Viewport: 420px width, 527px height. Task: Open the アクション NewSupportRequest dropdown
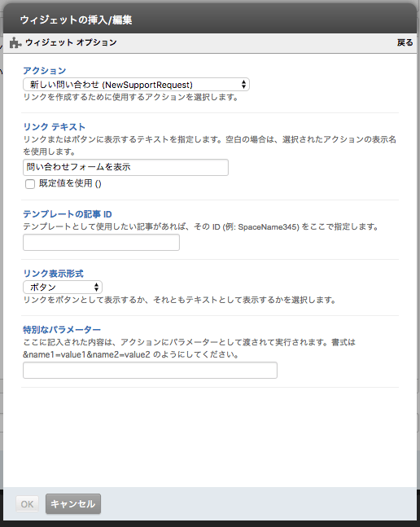pyautogui.click(x=136, y=85)
